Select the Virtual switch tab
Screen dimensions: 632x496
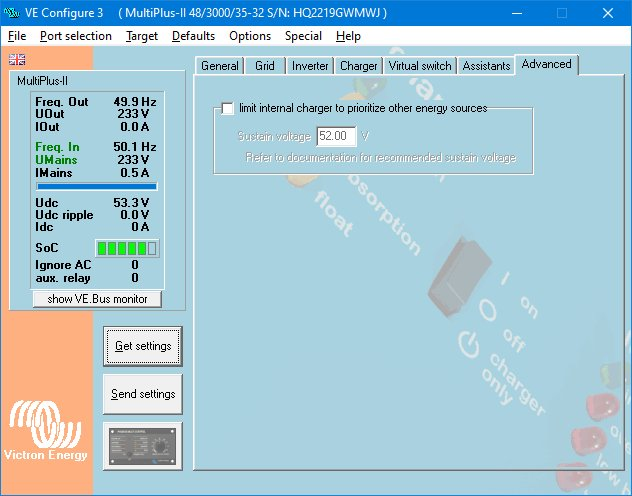(x=420, y=66)
